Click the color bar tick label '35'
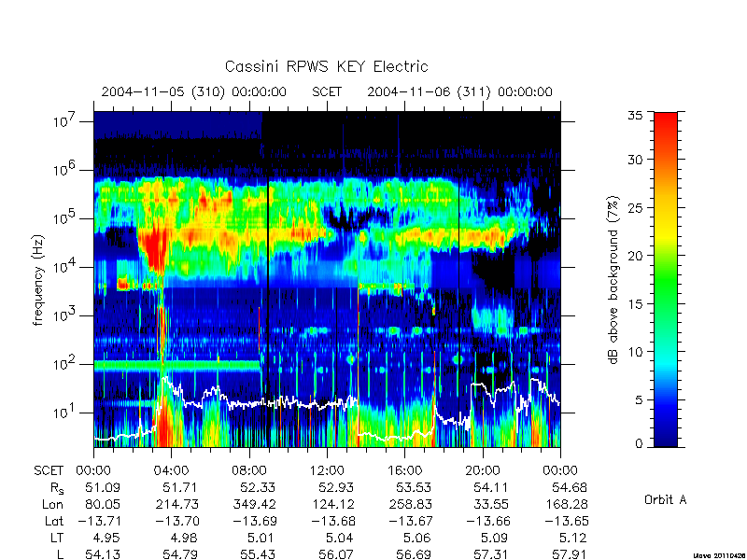This screenshot has height=560, width=747. pyautogui.click(x=635, y=116)
